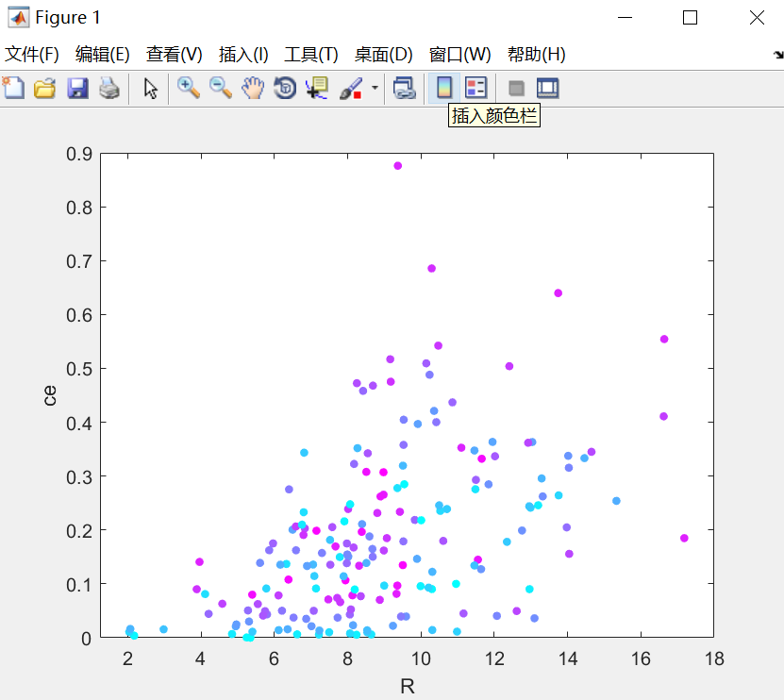Maximize the Figure 1 window

[690, 18]
